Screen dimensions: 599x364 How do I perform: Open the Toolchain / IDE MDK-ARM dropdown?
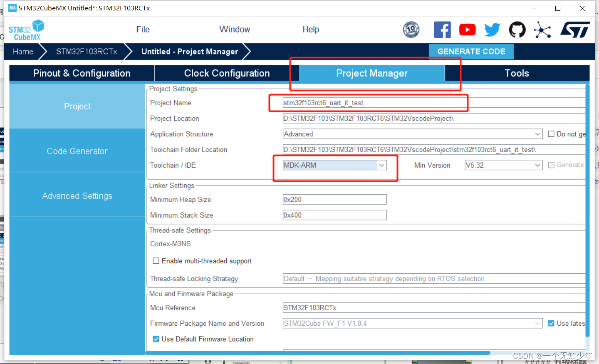pyautogui.click(x=335, y=165)
